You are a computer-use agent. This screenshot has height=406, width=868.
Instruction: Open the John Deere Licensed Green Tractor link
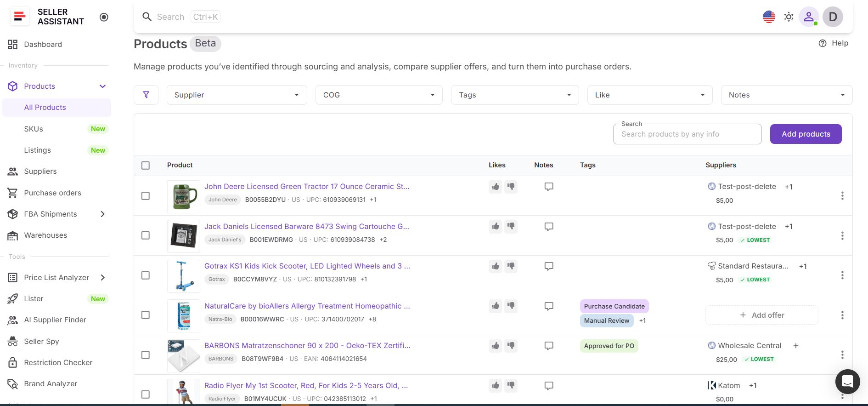pyautogui.click(x=307, y=187)
